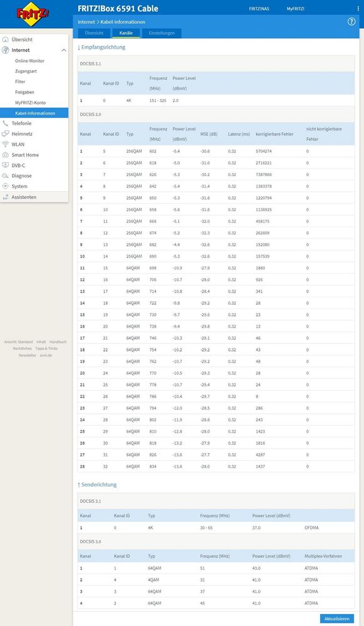
Task: Switch to the Kanäle tab
Action: pos(126,33)
